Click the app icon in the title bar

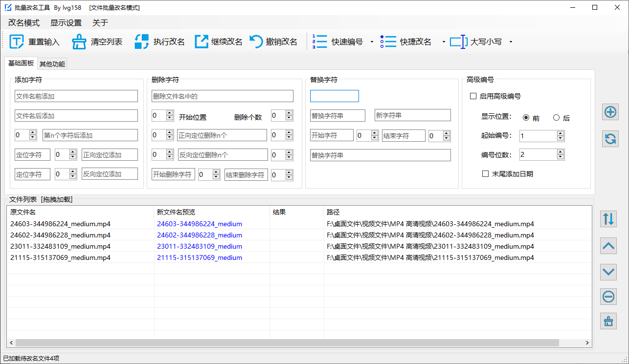tap(8, 7)
